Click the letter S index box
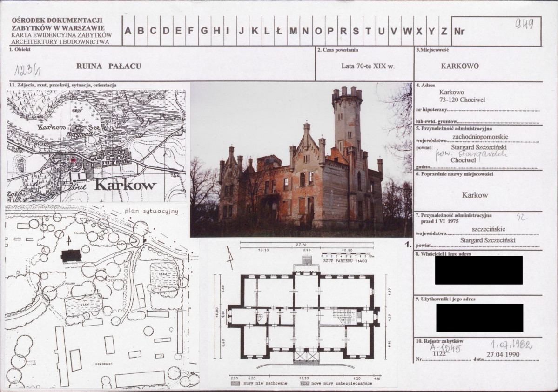558x392 pixels. pos(356,31)
